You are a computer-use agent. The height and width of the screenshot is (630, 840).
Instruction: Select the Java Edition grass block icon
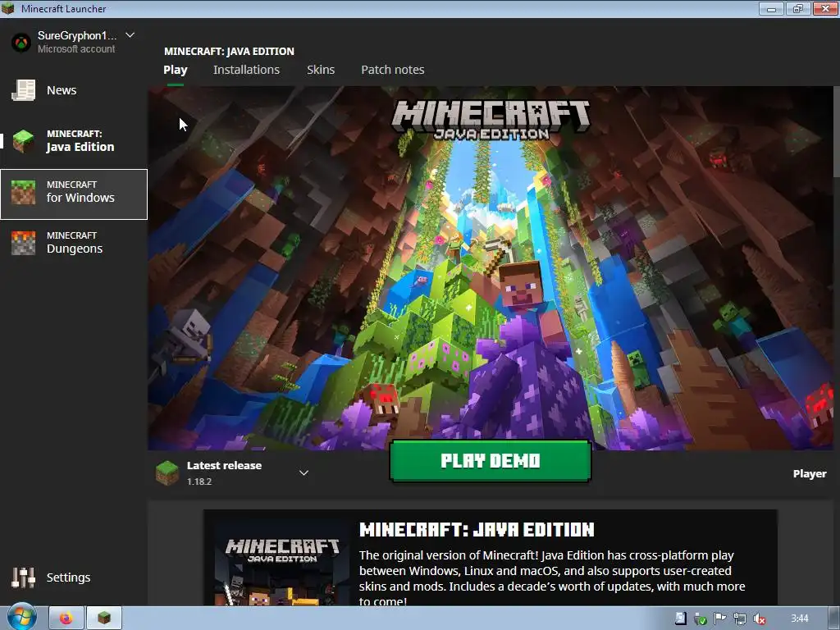click(24, 141)
